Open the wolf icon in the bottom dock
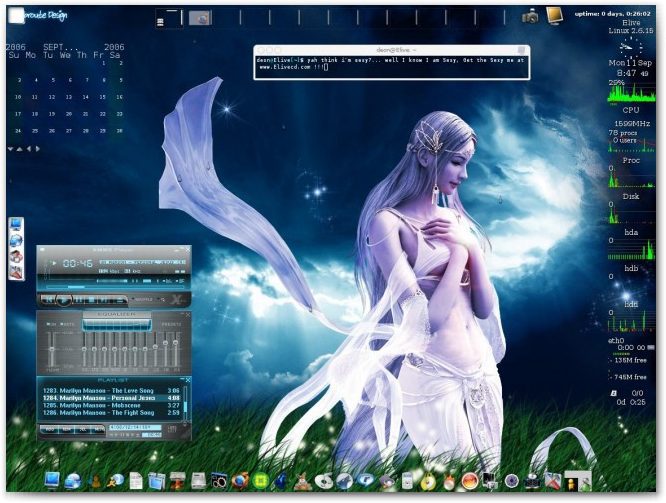Screen dimensions: 666x503 tap(344, 481)
